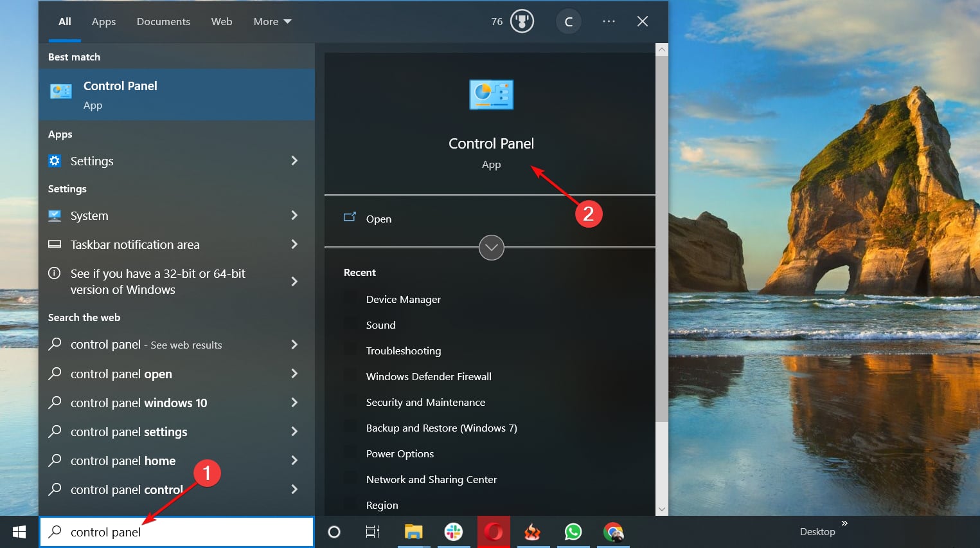Click the preview pane scrollbar thumb
Screen dimensions: 980x548
662,239
